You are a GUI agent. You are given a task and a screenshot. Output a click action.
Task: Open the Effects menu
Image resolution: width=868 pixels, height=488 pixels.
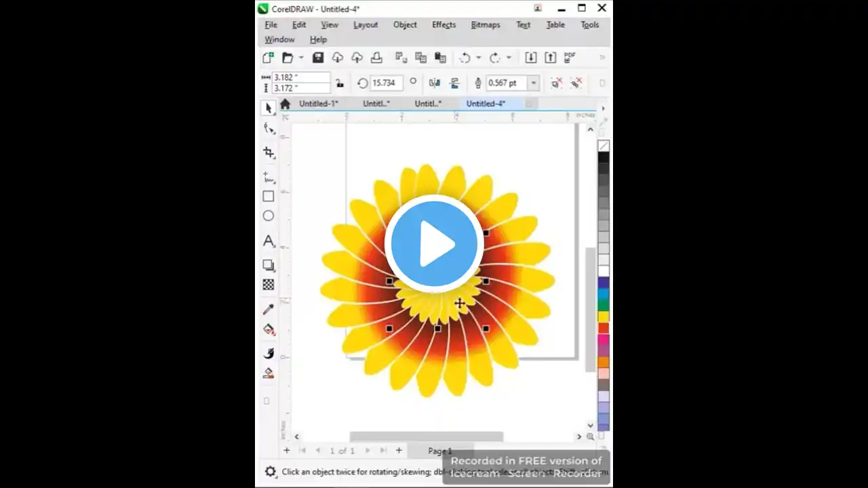[444, 25]
